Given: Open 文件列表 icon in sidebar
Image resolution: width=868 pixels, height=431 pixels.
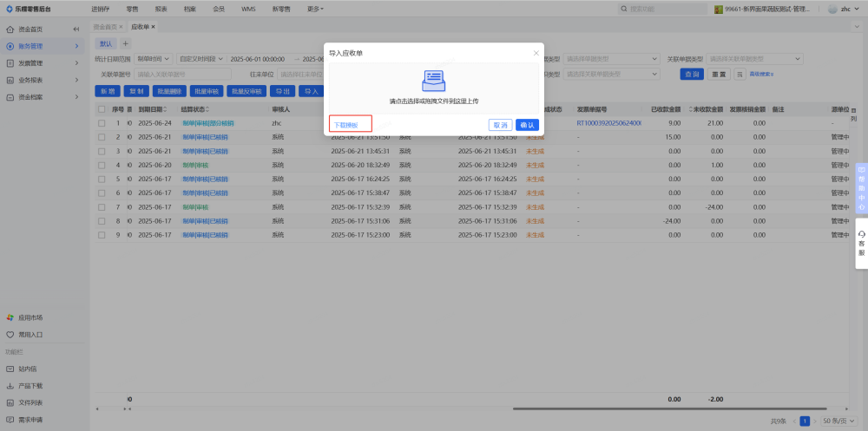Looking at the screenshot, I should (10, 402).
